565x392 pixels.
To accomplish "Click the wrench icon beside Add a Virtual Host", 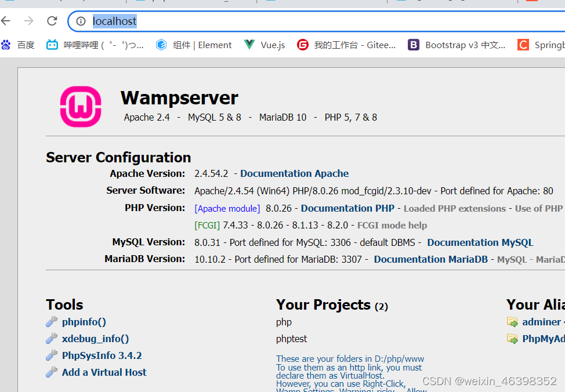I will (52, 372).
